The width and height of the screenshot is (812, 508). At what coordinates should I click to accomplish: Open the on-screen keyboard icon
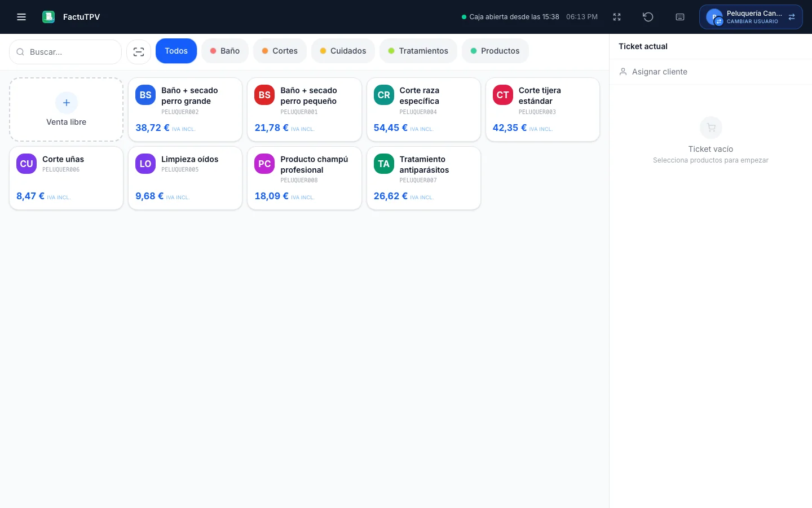(680, 17)
